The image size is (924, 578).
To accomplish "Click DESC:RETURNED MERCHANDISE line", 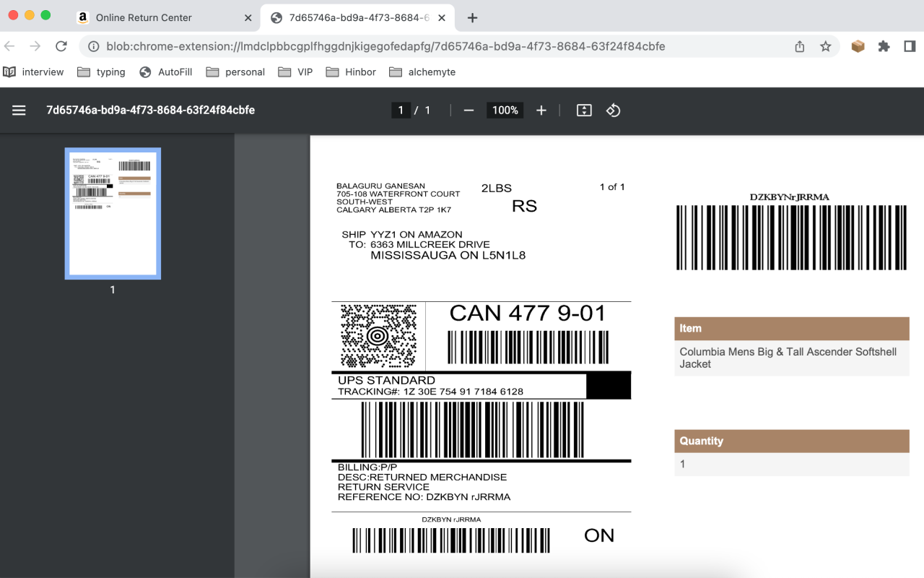I will (x=422, y=478).
